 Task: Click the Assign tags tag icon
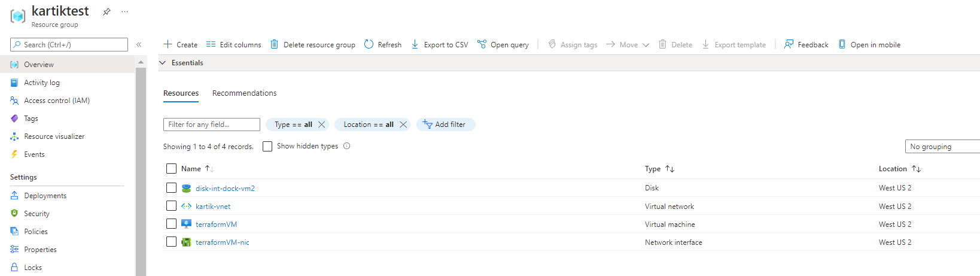tap(552, 44)
